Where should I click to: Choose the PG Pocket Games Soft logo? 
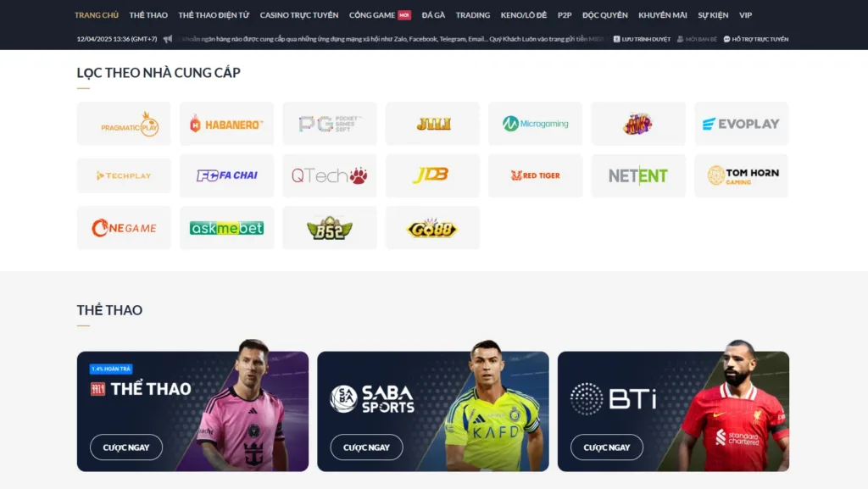pyautogui.click(x=330, y=124)
